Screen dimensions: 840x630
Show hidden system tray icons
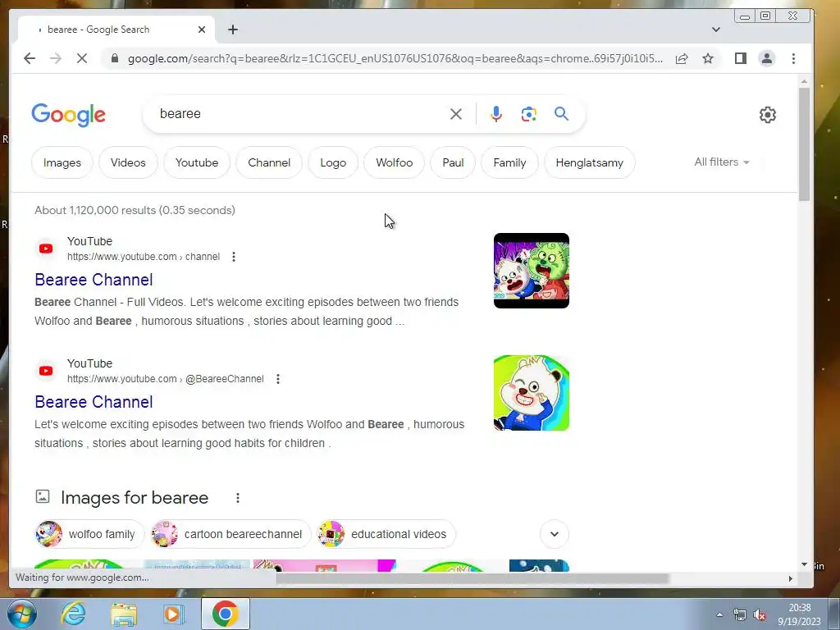point(719,614)
